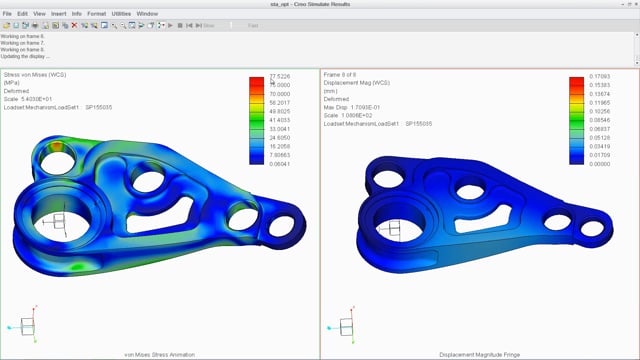Click the zoom out magnifier icon
This screenshot has width=640, height=360.
click(x=123, y=25)
